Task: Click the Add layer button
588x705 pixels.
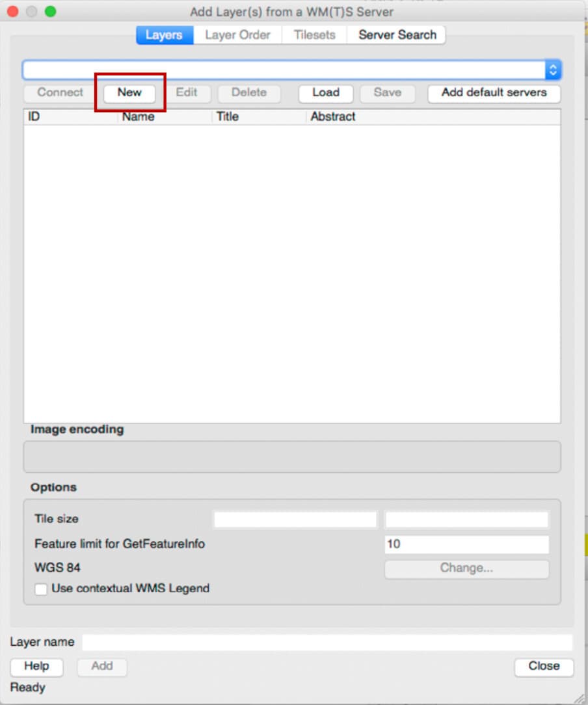Action: 101,667
